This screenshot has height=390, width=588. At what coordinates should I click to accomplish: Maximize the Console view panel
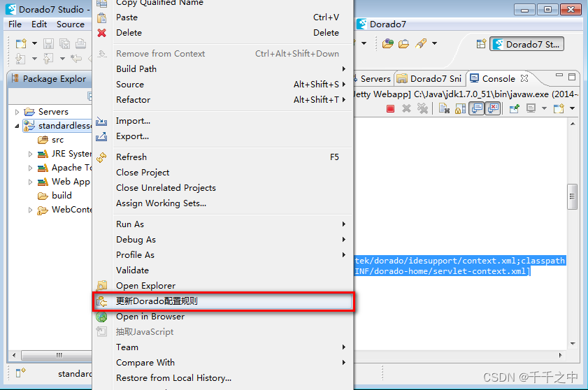coord(572,77)
